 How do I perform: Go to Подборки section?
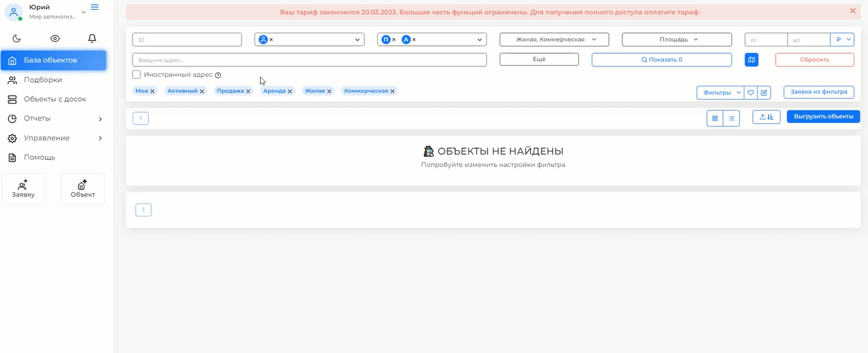[x=42, y=80]
